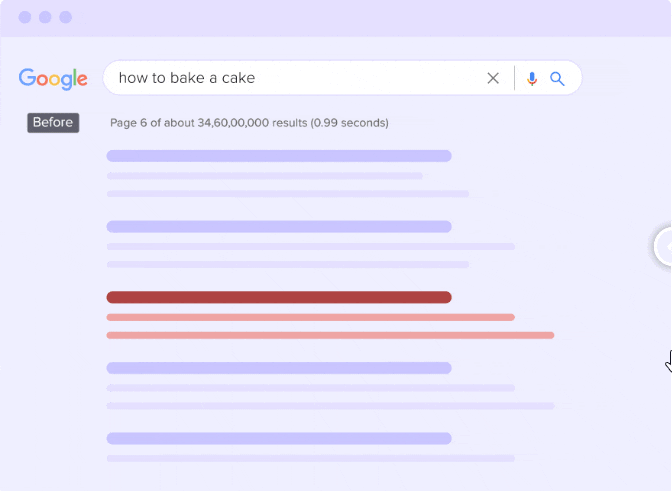
Task: Click the shorter light red snippet line
Action: (310, 317)
